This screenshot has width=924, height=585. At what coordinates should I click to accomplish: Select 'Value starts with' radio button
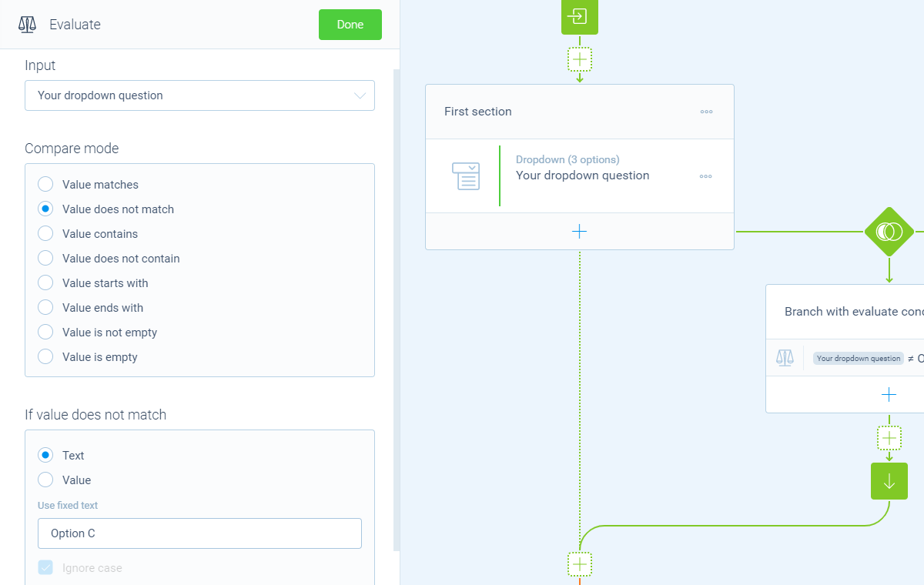click(x=45, y=283)
